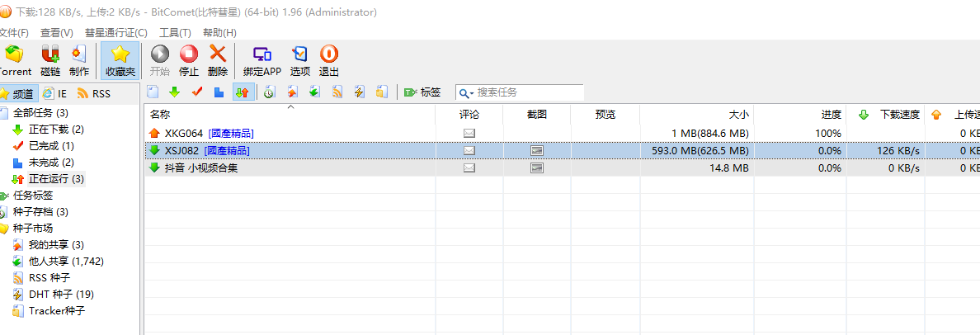Sort by 下载速度 column header

point(886,115)
